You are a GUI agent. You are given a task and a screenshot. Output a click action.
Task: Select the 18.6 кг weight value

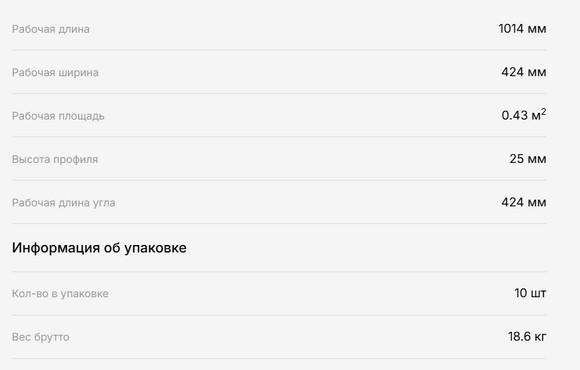[x=527, y=336]
